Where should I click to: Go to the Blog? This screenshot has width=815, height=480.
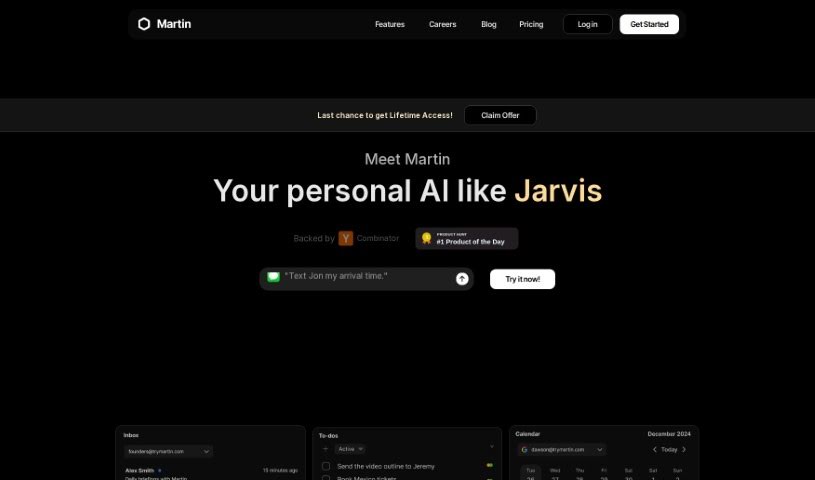(489, 24)
